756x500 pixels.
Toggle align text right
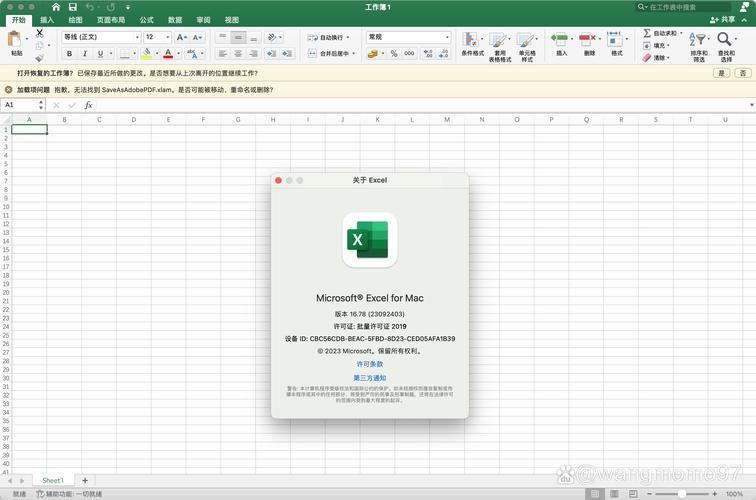point(254,54)
